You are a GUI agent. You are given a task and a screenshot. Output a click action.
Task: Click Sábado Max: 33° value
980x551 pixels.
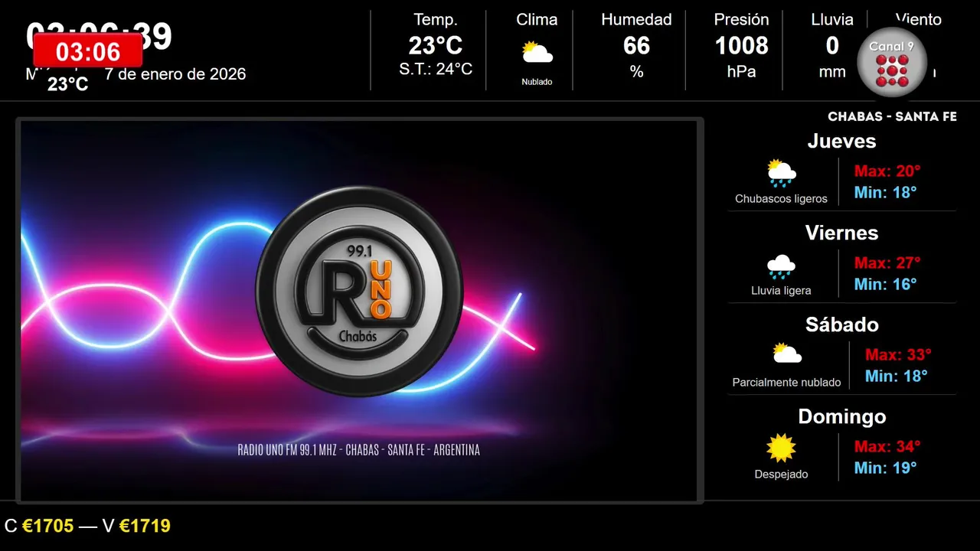(x=898, y=355)
